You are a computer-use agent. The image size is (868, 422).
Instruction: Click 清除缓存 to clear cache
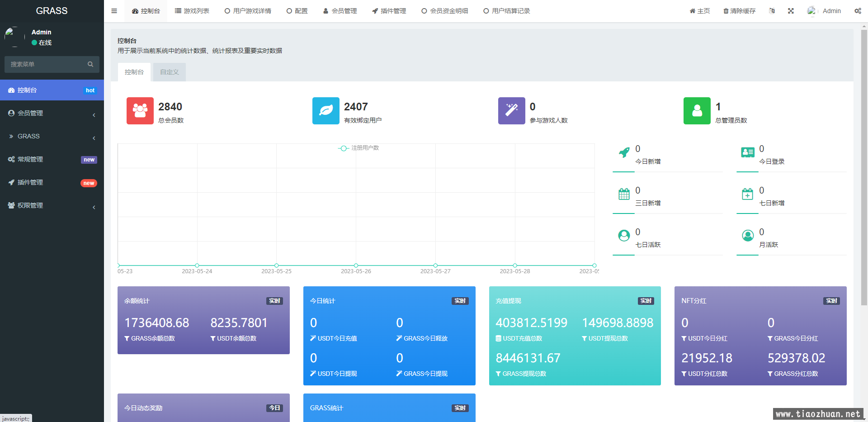(x=740, y=11)
